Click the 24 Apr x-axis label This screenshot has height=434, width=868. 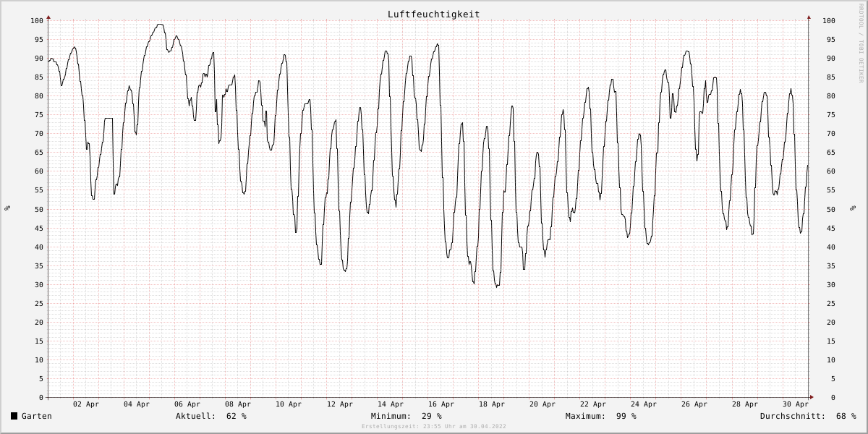click(x=643, y=404)
